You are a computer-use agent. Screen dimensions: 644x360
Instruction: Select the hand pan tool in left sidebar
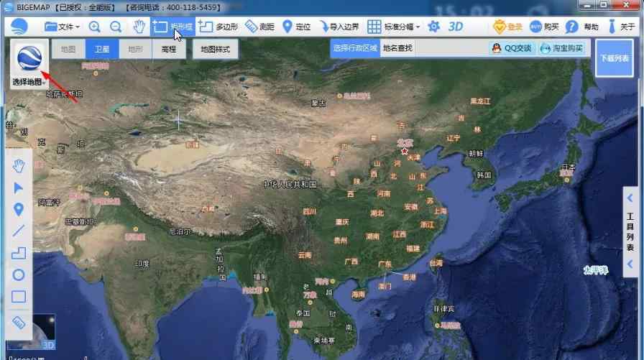point(19,166)
